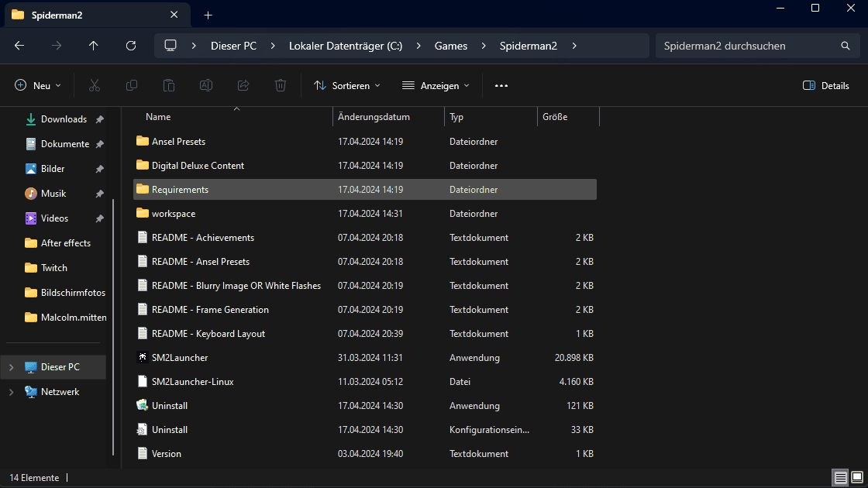Switch to details list view in status bar
This screenshot has width=868, height=488.
840,477
